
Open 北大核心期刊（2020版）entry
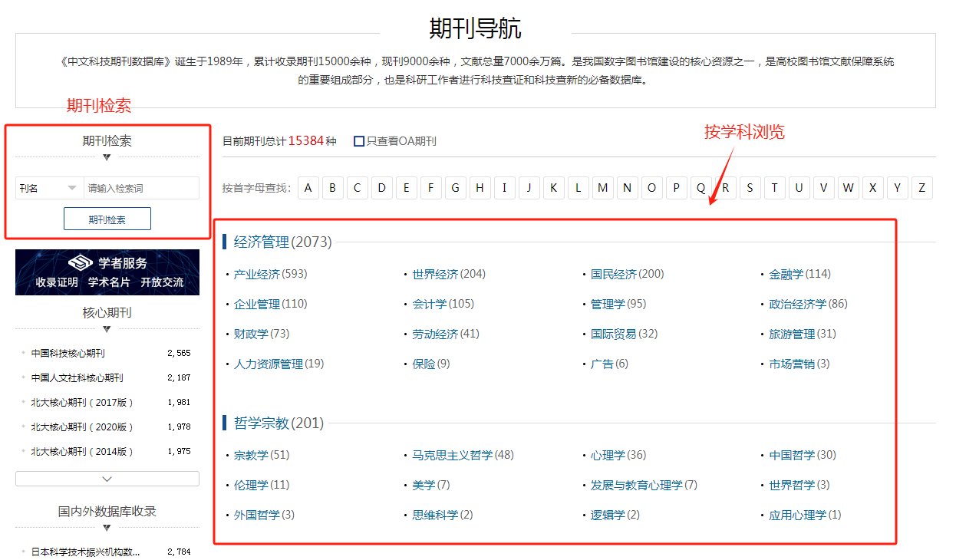pos(82,427)
